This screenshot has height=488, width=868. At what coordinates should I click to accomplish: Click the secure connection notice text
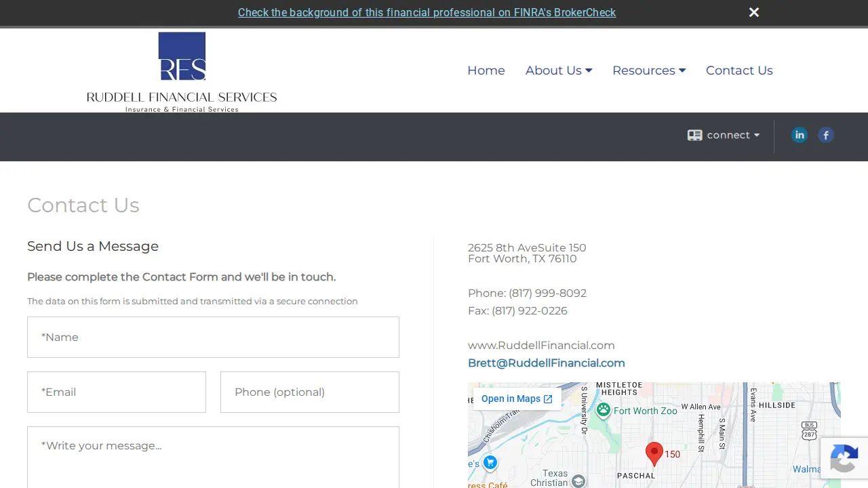(193, 301)
